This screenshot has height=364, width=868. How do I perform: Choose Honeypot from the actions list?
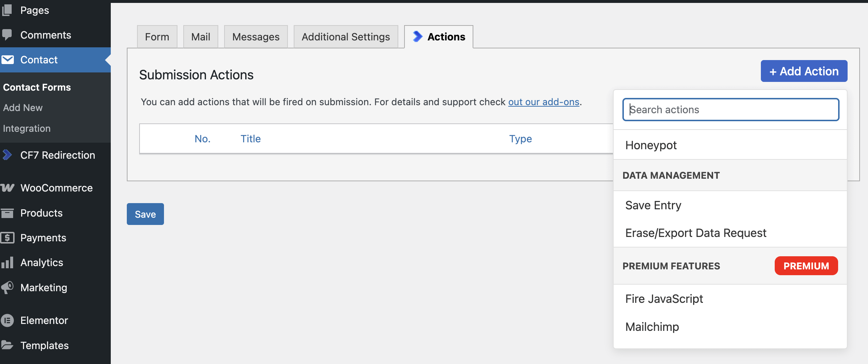651,145
